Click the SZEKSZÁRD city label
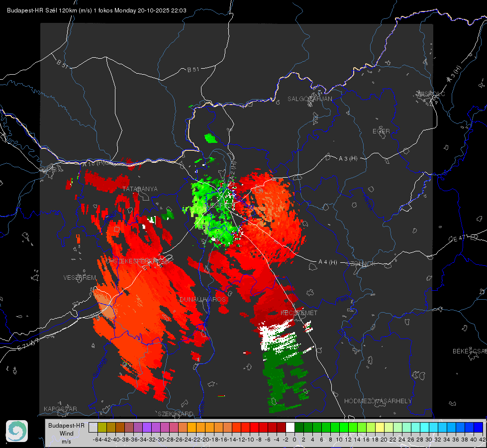Screen dimensions: 487x448 pos(176,414)
